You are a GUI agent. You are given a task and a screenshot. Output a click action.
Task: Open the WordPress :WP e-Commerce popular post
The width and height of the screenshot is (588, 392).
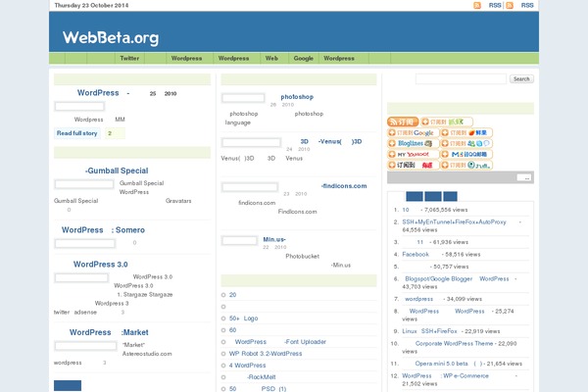click(446, 376)
